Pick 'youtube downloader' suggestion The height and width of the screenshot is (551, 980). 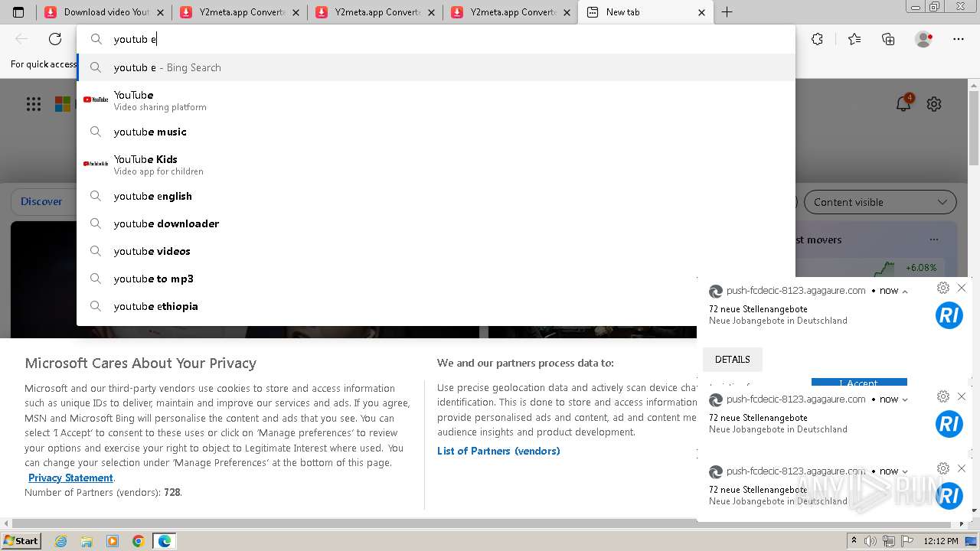tap(436, 223)
